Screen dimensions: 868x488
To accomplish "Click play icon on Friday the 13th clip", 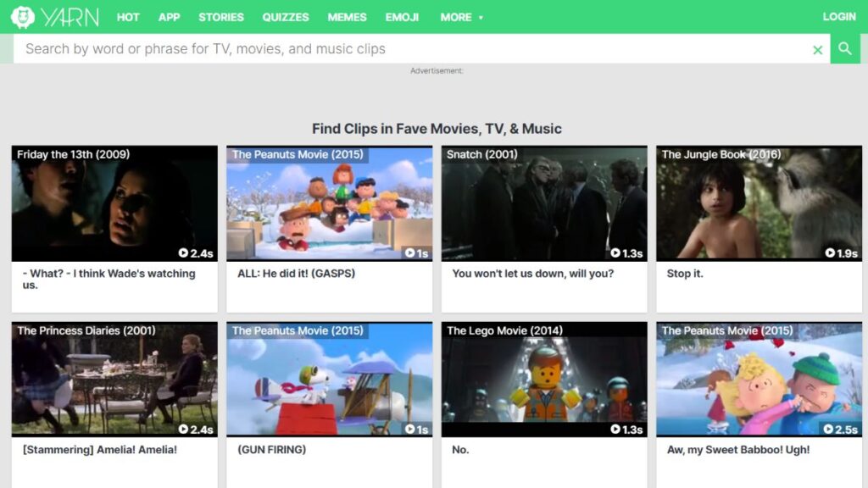I will coord(183,252).
